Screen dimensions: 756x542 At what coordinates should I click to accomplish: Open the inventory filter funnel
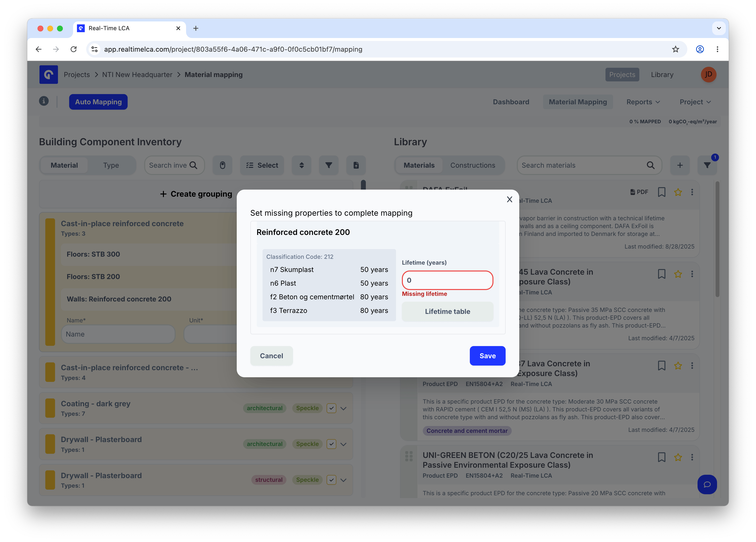[329, 165]
